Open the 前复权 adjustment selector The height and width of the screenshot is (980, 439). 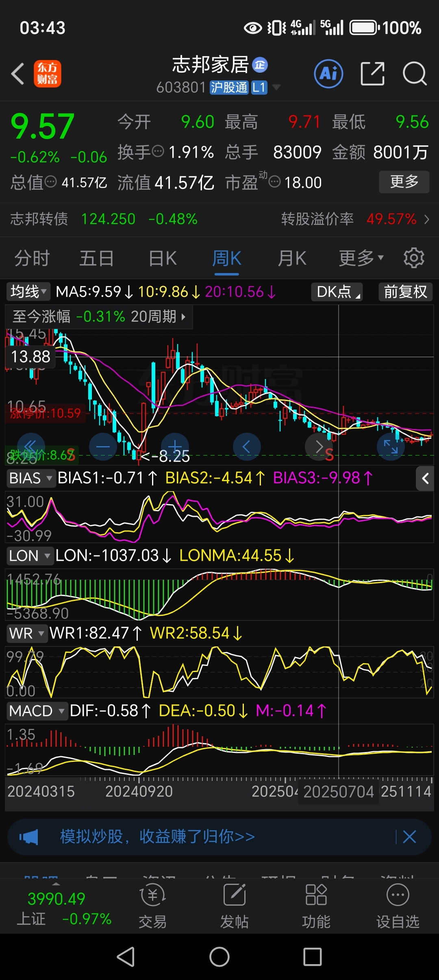[406, 292]
